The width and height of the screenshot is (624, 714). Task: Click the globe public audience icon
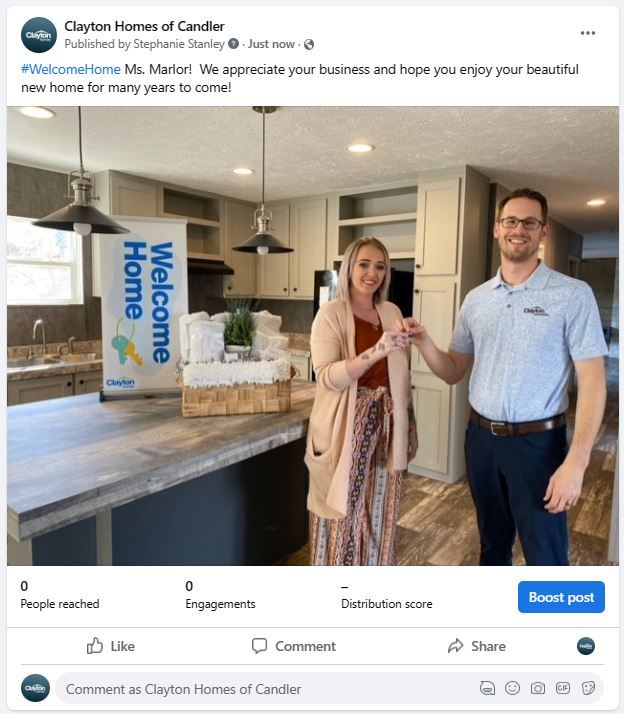(309, 44)
